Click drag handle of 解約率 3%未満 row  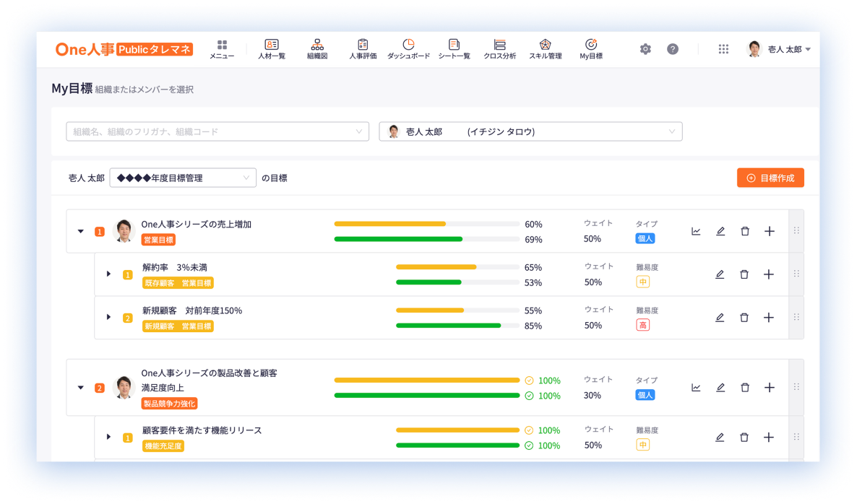[x=796, y=274]
